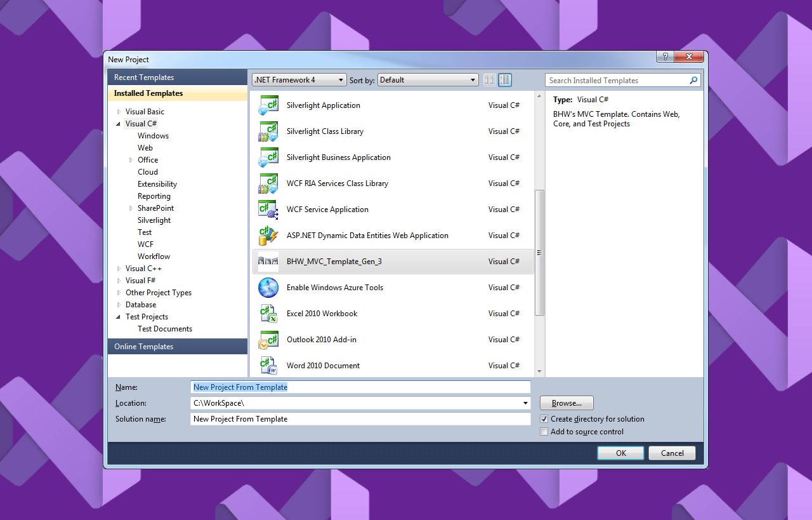812x520 pixels.
Task: Click the template list scroll-down arrow
Action: point(539,371)
